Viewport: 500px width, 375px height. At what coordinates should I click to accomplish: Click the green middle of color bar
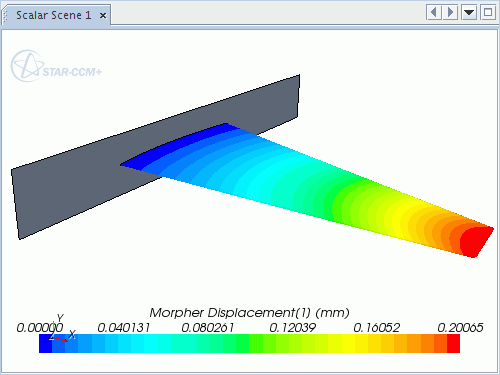click(249, 343)
